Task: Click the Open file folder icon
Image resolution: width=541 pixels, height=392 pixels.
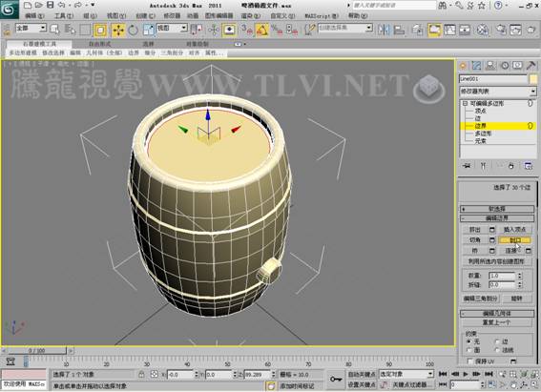Action: click(38, 5)
